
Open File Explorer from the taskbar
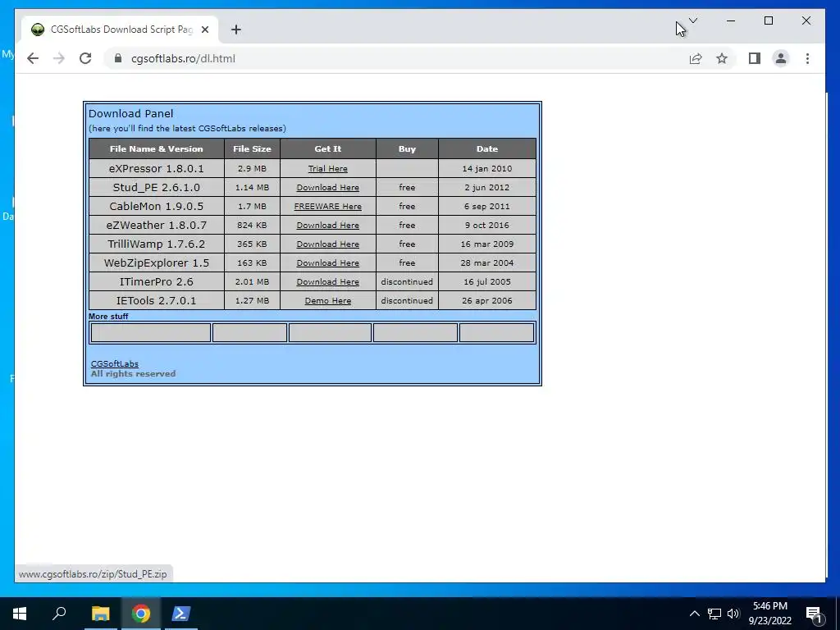tap(100, 614)
